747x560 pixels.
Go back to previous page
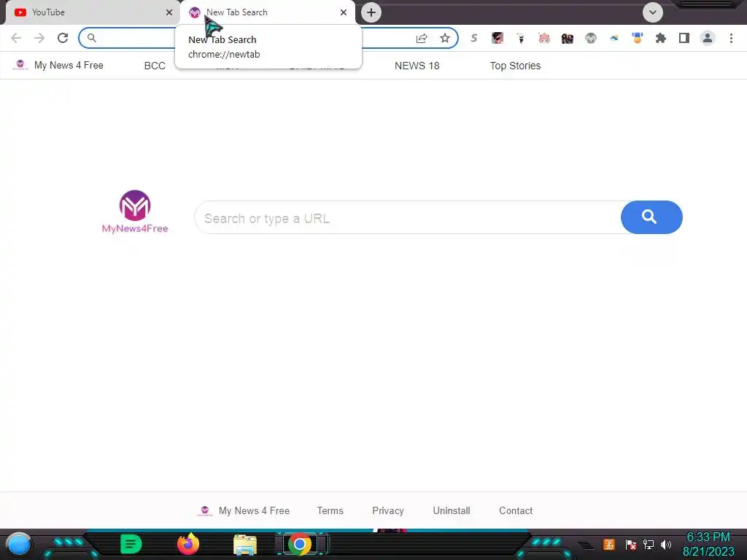pos(16,38)
